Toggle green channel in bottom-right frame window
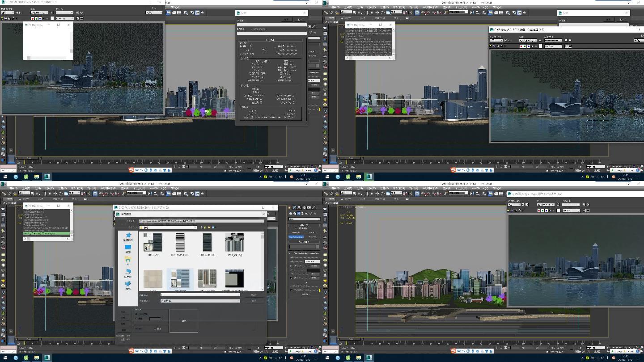 (542, 210)
